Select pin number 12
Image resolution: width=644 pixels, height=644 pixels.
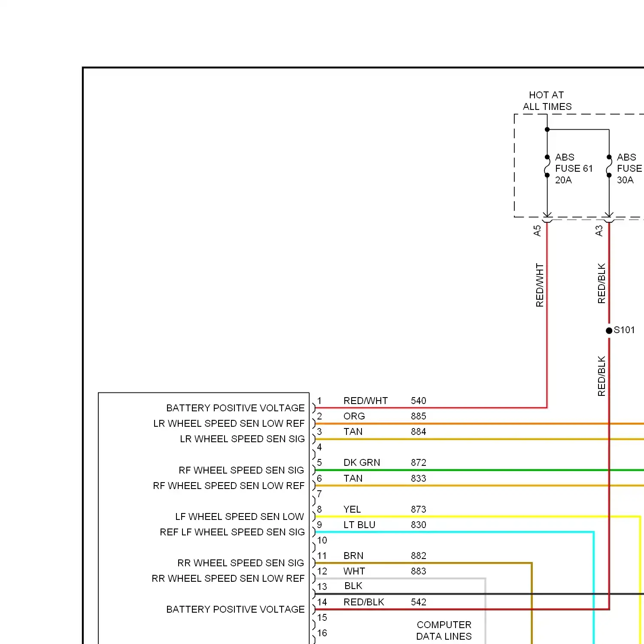[x=322, y=571]
